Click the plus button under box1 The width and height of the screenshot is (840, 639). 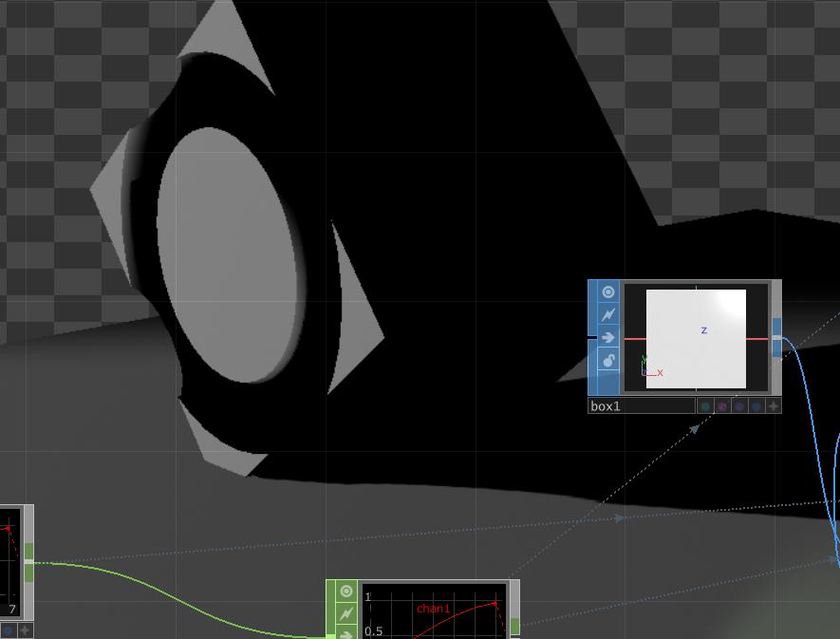pyautogui.click(x=773, y=407)
